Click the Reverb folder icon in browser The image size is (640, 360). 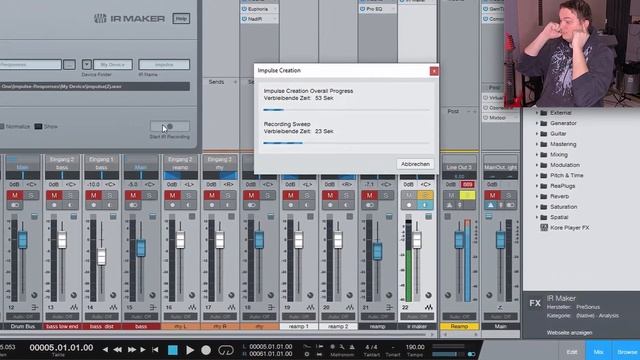pos(544,196)
